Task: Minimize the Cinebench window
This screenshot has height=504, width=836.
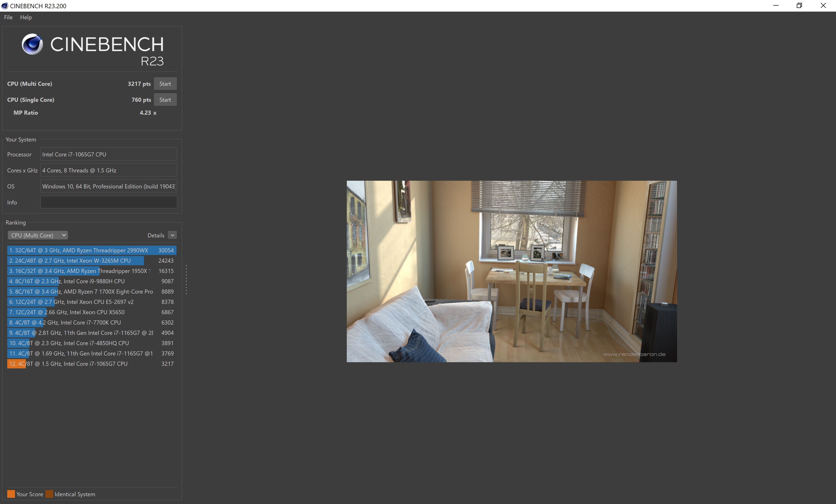Action: click(x=776, y=6)
